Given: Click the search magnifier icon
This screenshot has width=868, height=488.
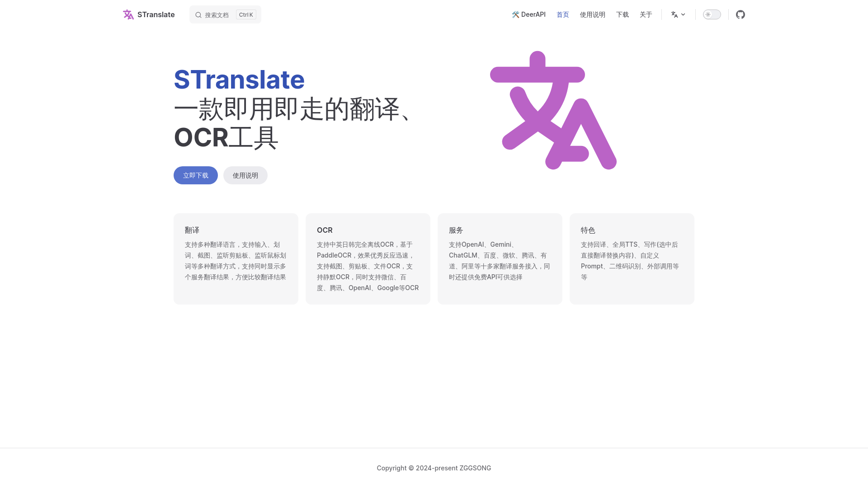Looking at the screenshot, I should [198, 15].
